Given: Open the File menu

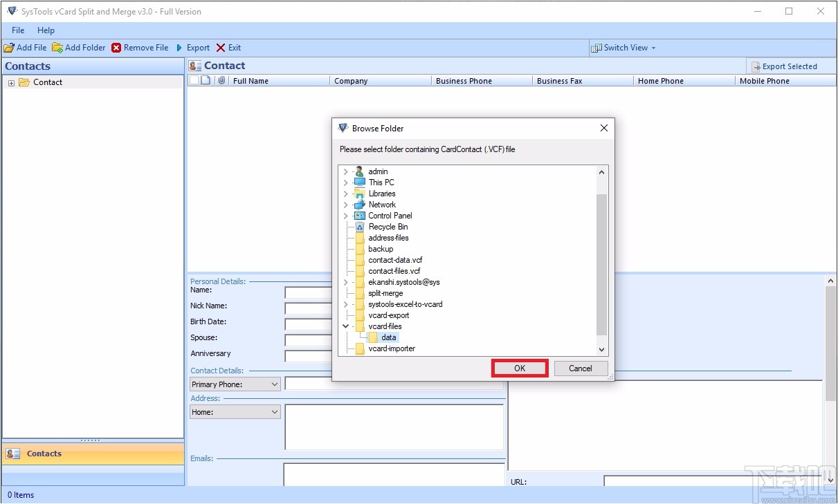Looking at the screenshot, I should [17, 30].
